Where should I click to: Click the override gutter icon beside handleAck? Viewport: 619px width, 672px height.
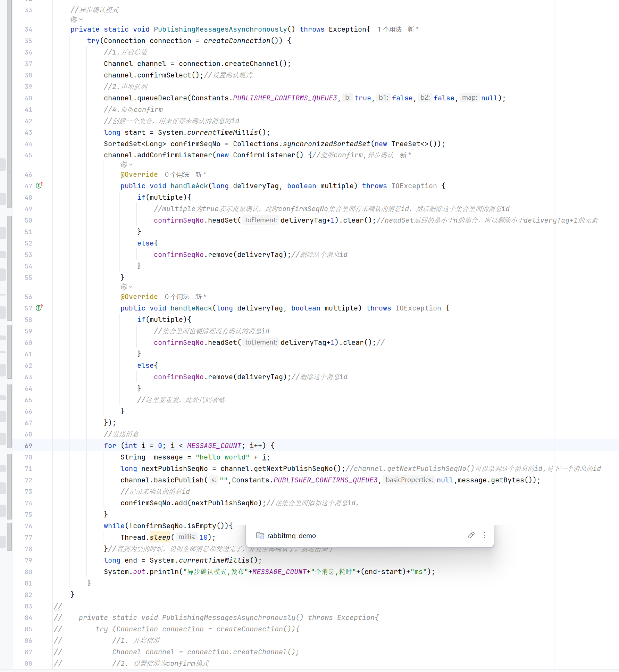tap(39, 185)
